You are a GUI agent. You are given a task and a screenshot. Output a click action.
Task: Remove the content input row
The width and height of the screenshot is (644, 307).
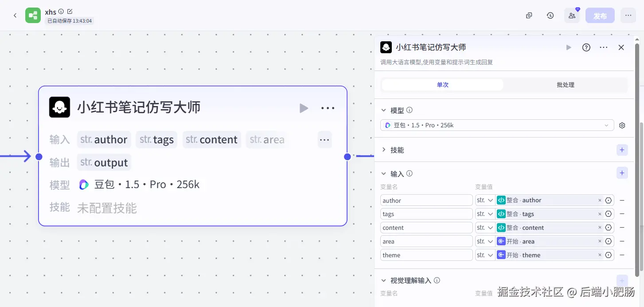click(622, 228)
